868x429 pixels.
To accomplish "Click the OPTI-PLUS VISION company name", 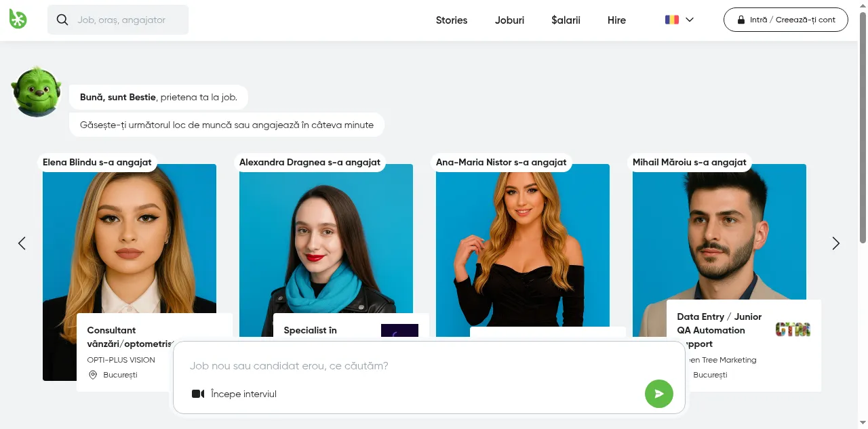I will tap(121, 360).
